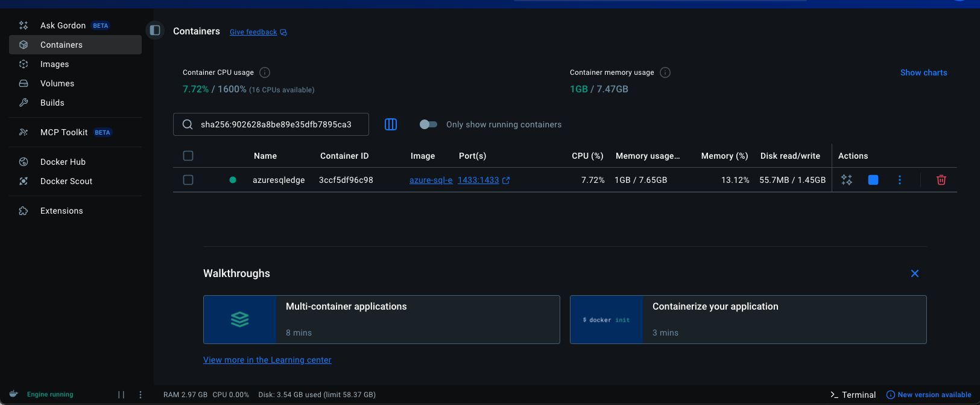980x405 pixels.
Task: Click the Volumes disk icon
Action: pos(24,83)
